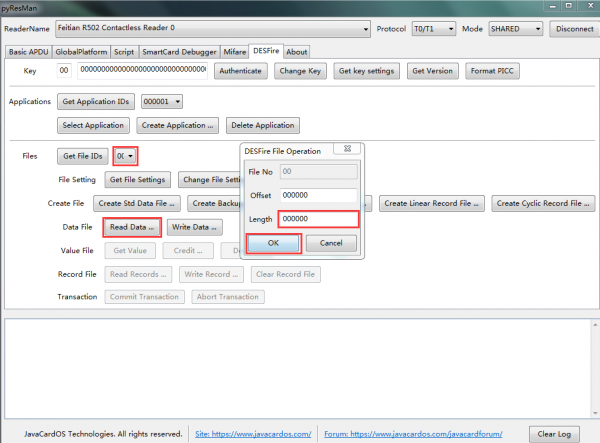Cancel the DESFire File Operation dialog
Viewport: 600px width, 443px height.
(x=330, y=243)
